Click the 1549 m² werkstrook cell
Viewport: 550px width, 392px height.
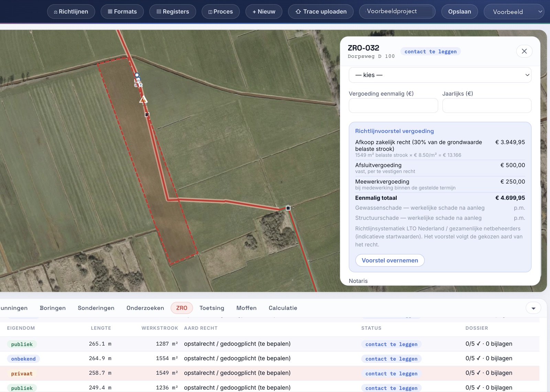(167, 373)
